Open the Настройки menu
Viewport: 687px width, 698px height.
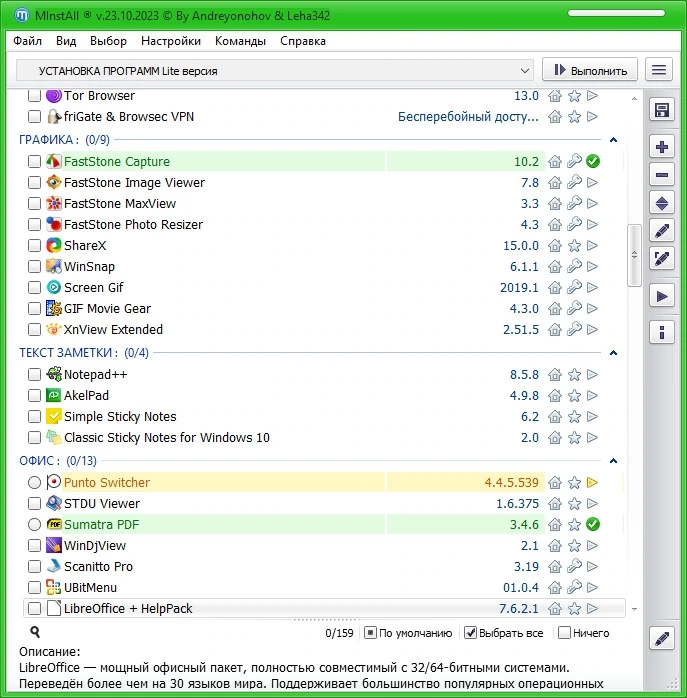[171, 41]
